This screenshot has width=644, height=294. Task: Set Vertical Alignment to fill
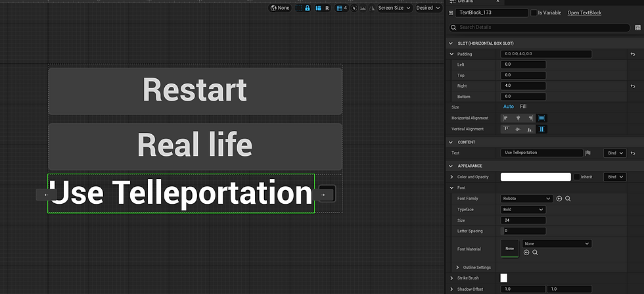pos(541,129)
